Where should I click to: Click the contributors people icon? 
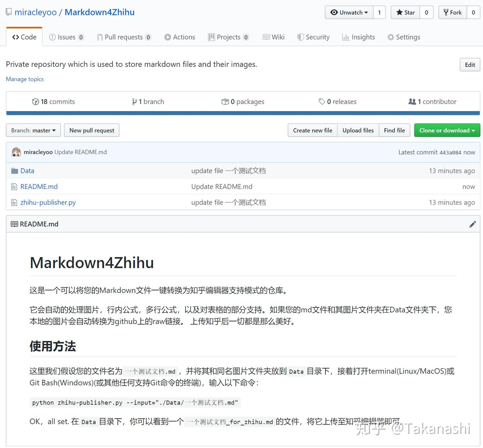click(x=412, y=101)
